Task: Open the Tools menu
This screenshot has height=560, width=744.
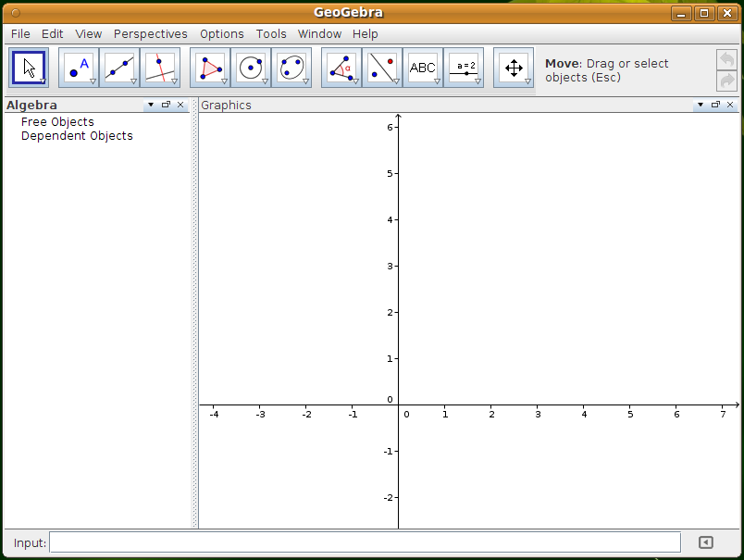Action: (271, 34)
